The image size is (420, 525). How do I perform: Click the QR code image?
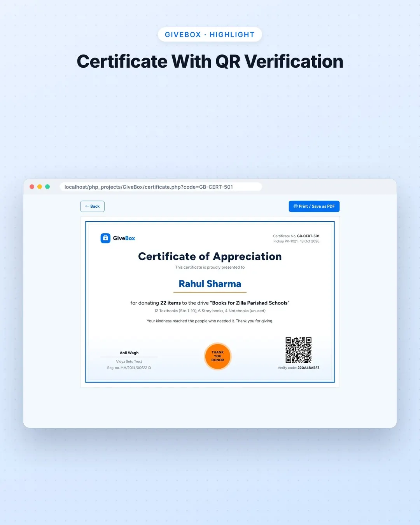pos(299,350)
